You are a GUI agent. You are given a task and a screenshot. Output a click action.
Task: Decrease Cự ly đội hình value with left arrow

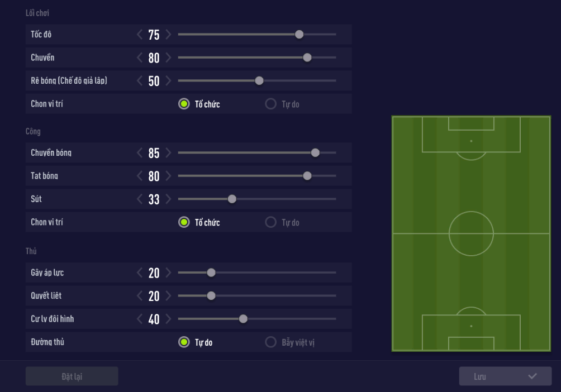140,319
